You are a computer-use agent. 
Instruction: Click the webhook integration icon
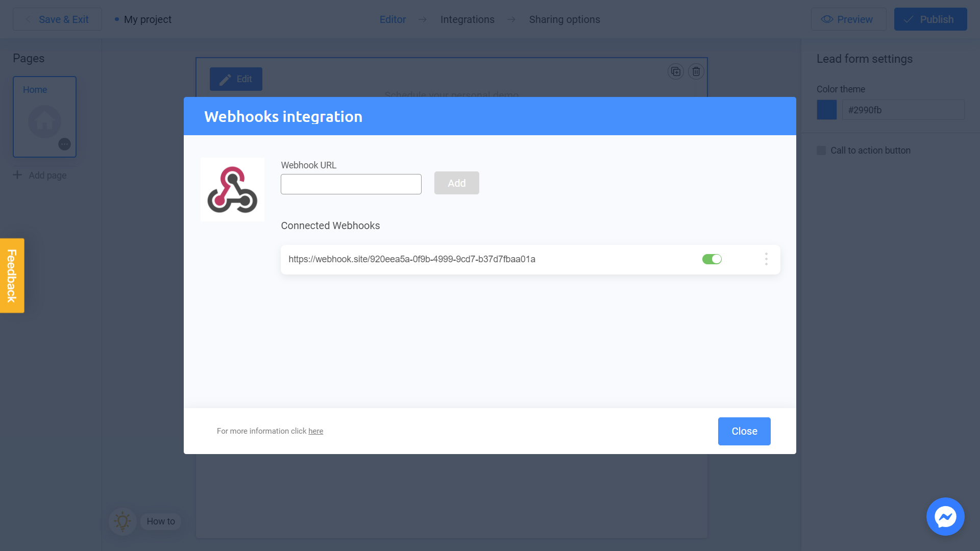click(231, 189)
